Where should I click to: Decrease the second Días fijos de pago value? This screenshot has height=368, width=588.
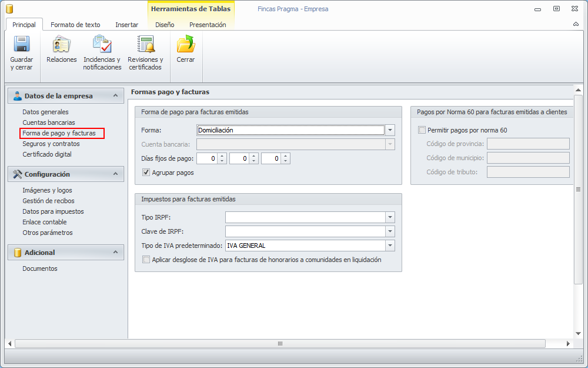click(x=254, y=161)
